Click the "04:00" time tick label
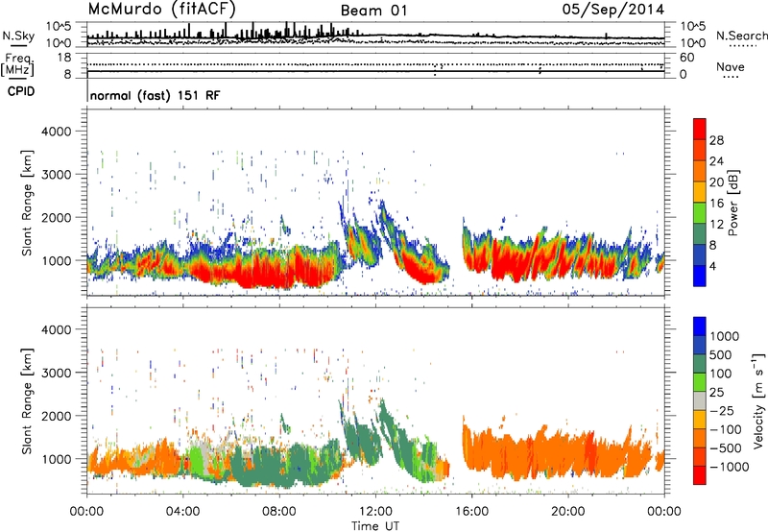The height and width of the screenshot is (532, 768). pos(182,512)
